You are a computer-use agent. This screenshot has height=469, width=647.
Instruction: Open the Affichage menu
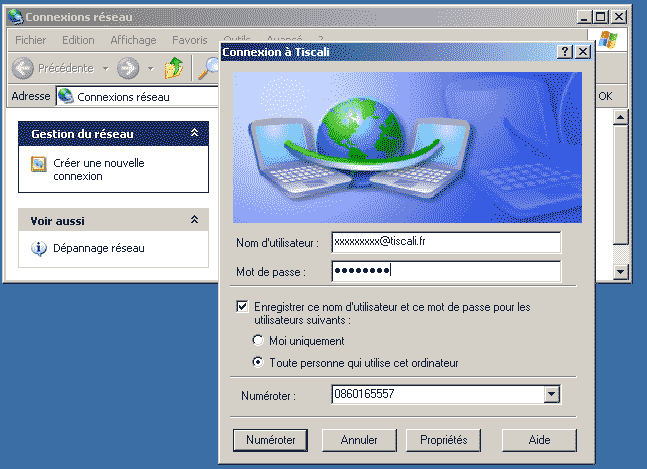pyautogui.click(x=133, y=40)
